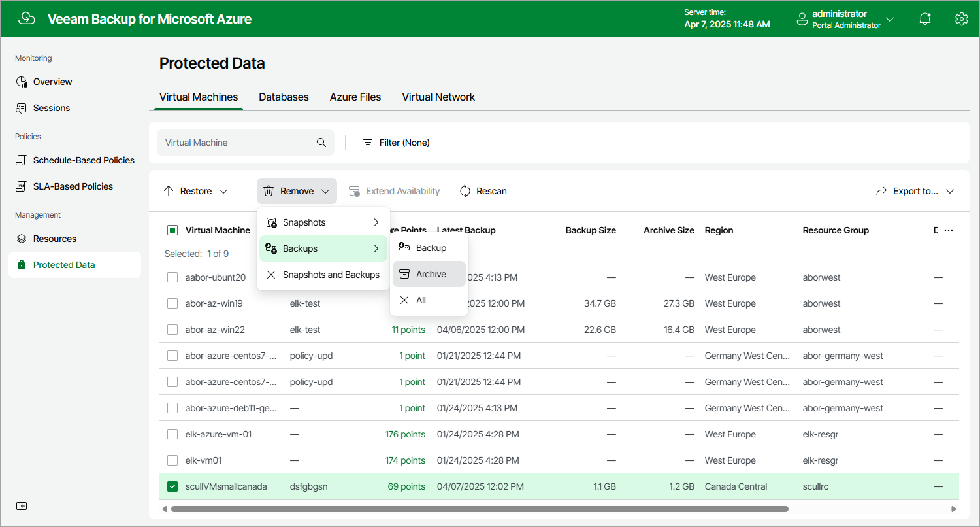The width and height of the screenshot is (980, 527).
Task: Click the X icon beside All
Action: pyautogui.click(x=404, y=300)
